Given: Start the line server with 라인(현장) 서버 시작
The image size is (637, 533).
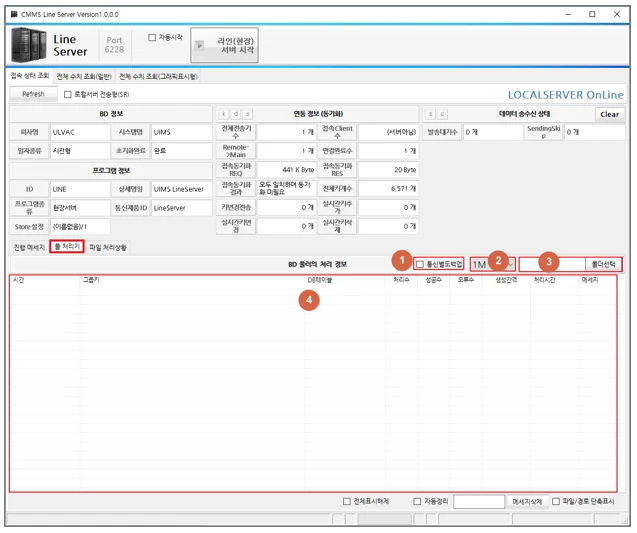Looking at the screenshot, I should tap(224, 45).
